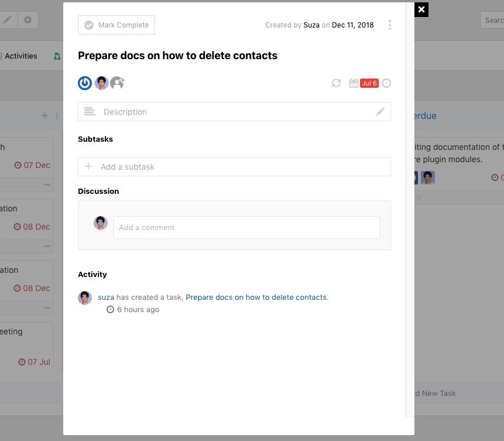The height and width of the screenshot is (441, 504).
Task: Click the Overdue column heading in background
Action: click(426, 116)
